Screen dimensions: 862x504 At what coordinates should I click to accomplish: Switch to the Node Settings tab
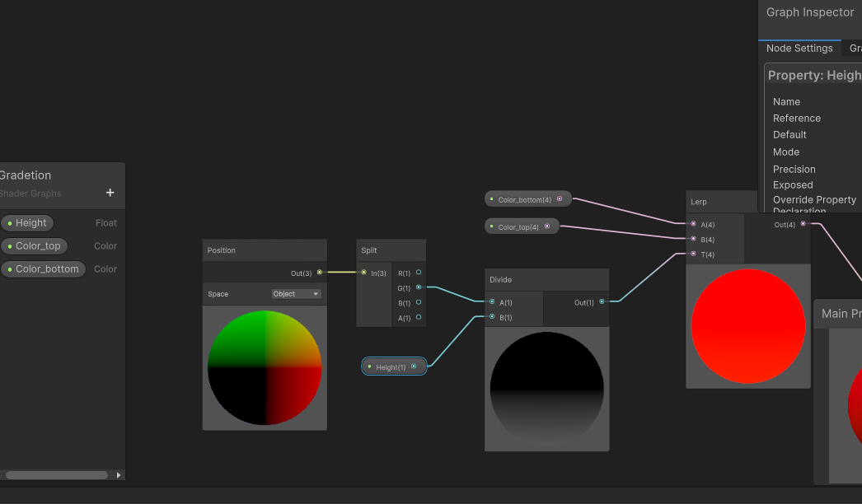click(799, 49)
